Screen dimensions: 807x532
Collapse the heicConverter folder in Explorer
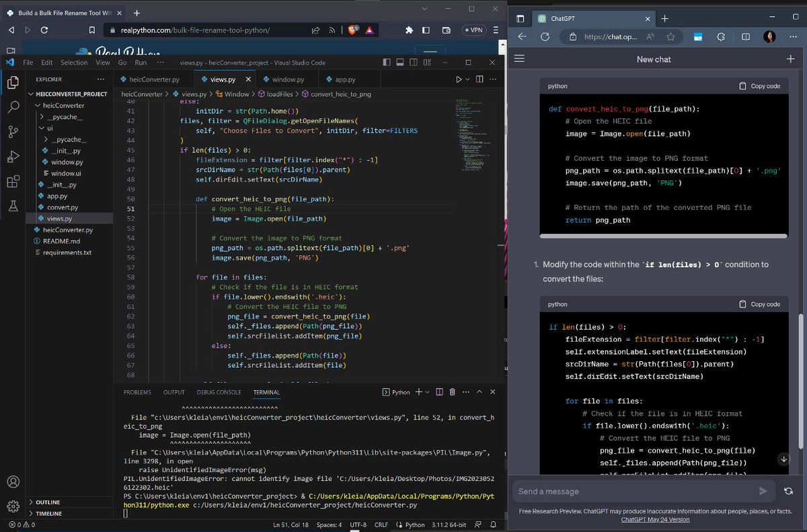(38, 106)
